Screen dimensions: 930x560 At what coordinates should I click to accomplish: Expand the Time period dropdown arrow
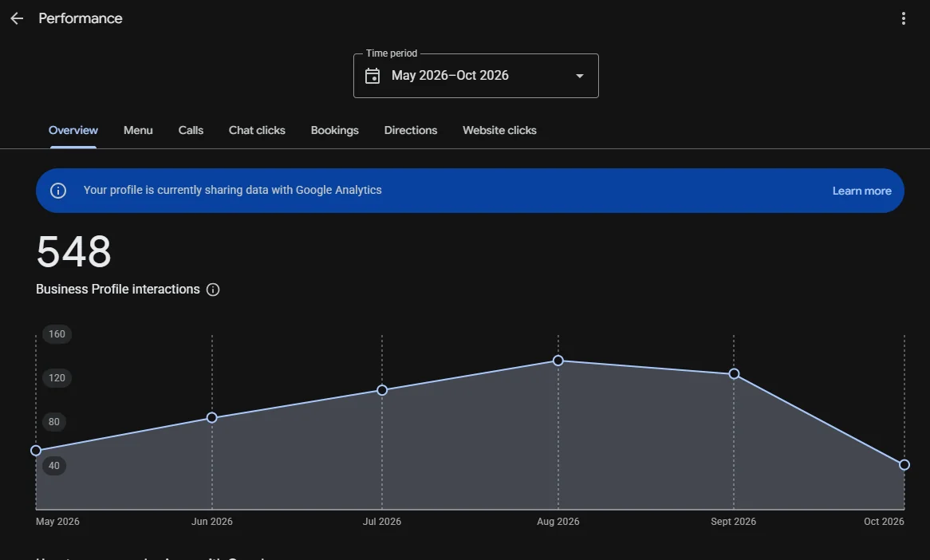coord(580,76)
